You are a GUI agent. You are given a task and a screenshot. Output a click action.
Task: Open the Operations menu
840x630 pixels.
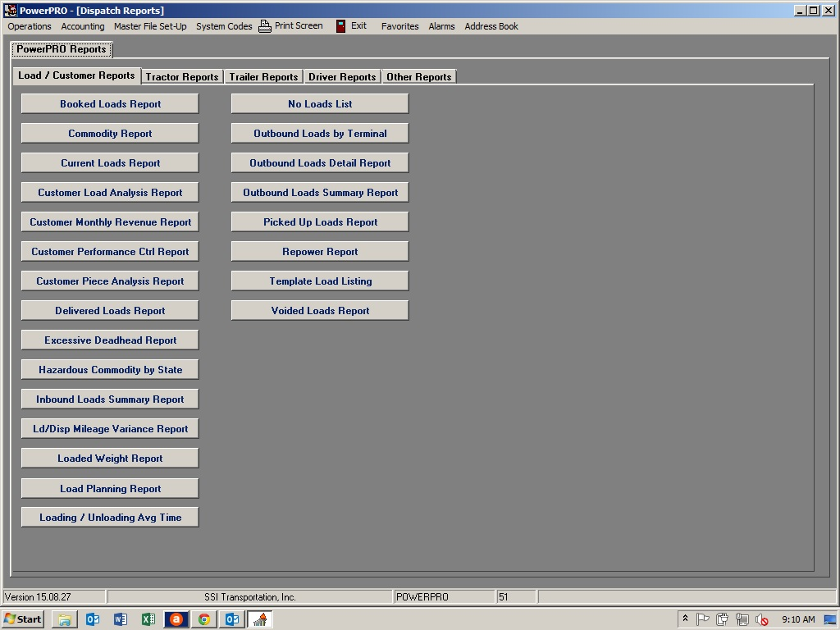pos(30,26)
